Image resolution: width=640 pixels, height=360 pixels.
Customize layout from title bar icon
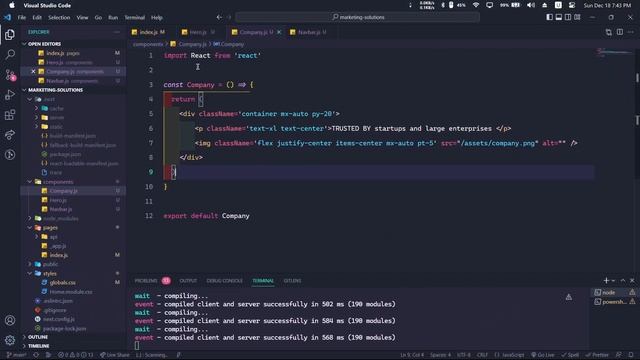[577, 17]
